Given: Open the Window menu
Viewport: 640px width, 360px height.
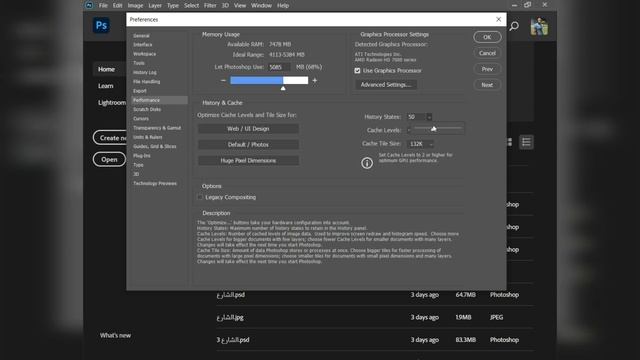Looking at the screenshot, I should (261, 5).
